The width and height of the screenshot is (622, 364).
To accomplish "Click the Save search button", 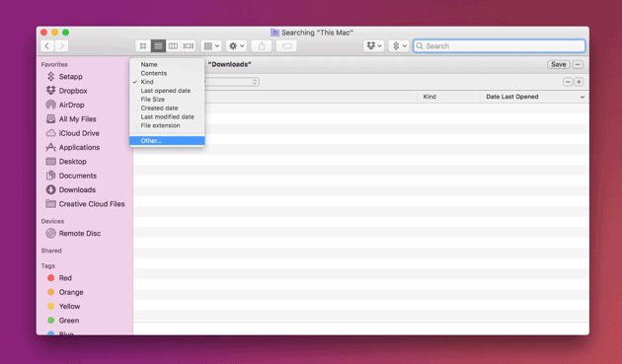I will [559, 64].
